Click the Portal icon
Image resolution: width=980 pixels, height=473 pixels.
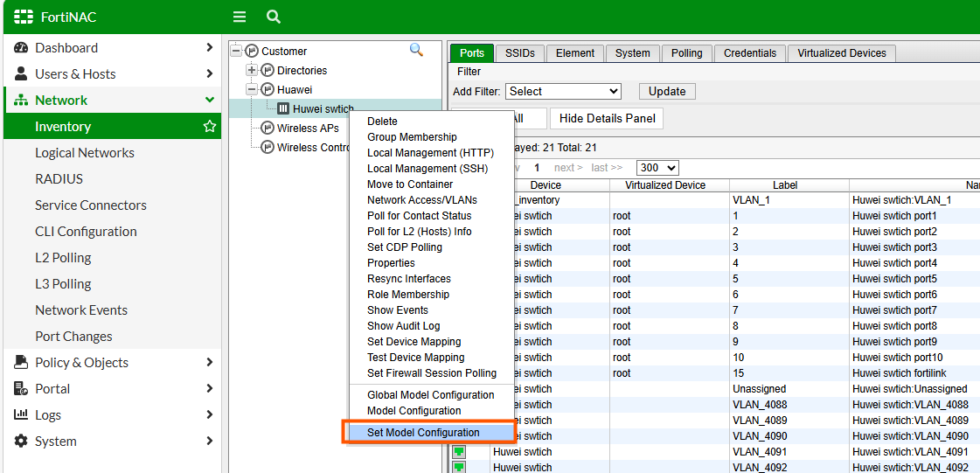click(21, 389)
